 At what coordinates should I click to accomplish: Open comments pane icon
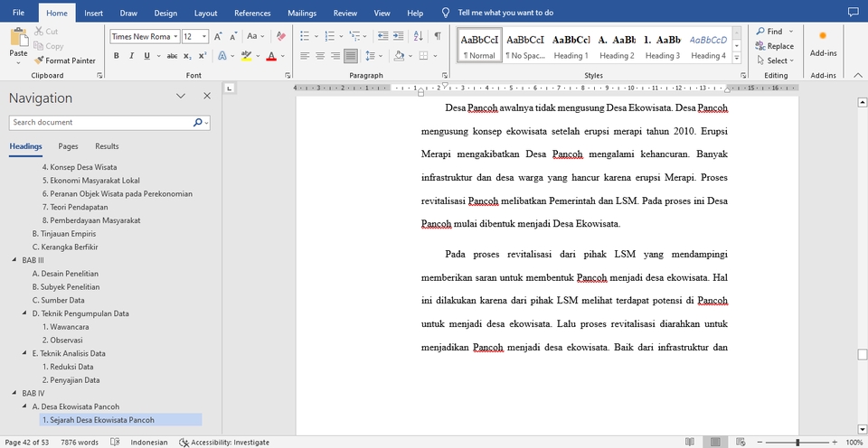click(853, 12)
